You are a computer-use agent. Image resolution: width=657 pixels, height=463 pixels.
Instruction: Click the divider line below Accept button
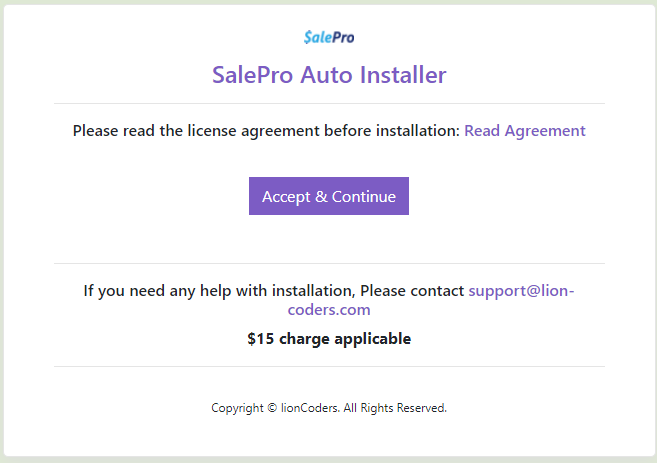(x=329, y=264)
